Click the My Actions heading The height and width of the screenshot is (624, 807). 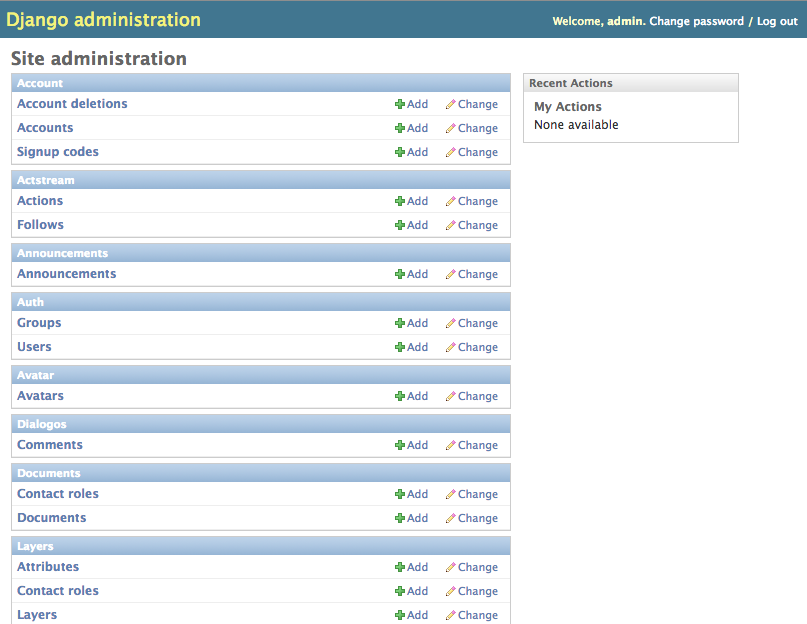tap(568, 107)
